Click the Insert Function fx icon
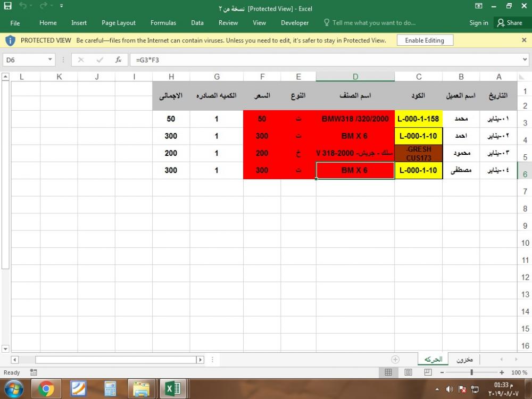The width and height of the screenshot is (532, 399). (x=119, y=60)
